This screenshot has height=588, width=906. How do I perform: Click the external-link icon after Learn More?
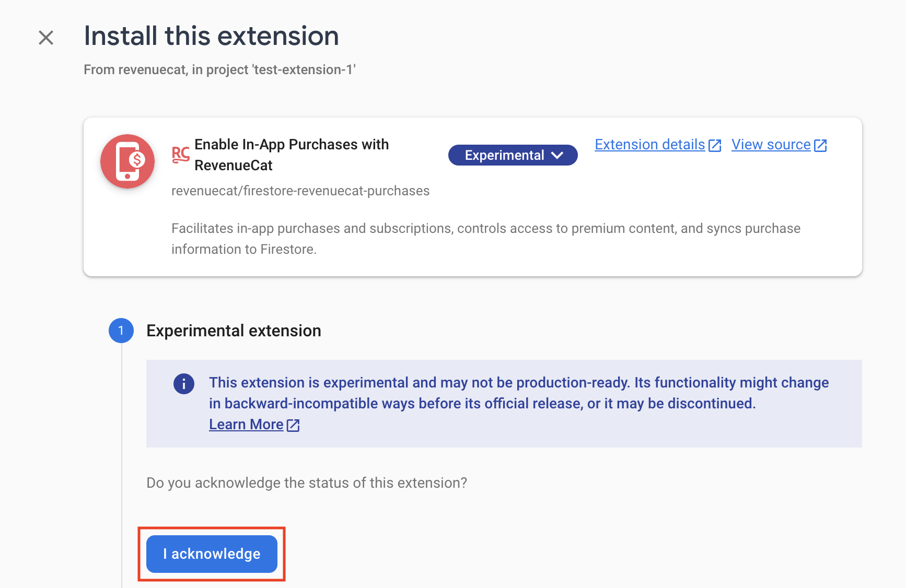click(x=293, y=426)
